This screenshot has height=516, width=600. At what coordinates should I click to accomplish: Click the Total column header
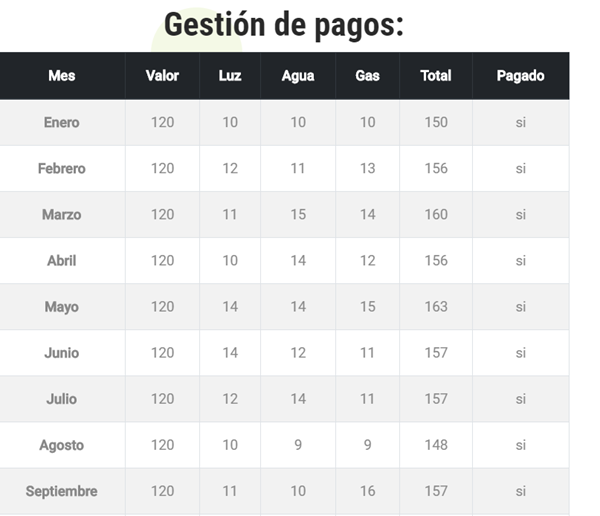pyautogui.click(x=436, y=76)
